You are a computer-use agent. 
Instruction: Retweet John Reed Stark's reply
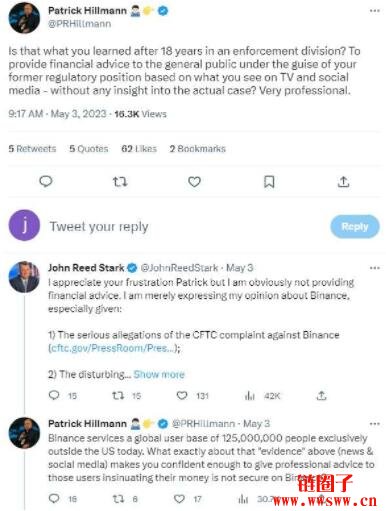coord(118,396)
